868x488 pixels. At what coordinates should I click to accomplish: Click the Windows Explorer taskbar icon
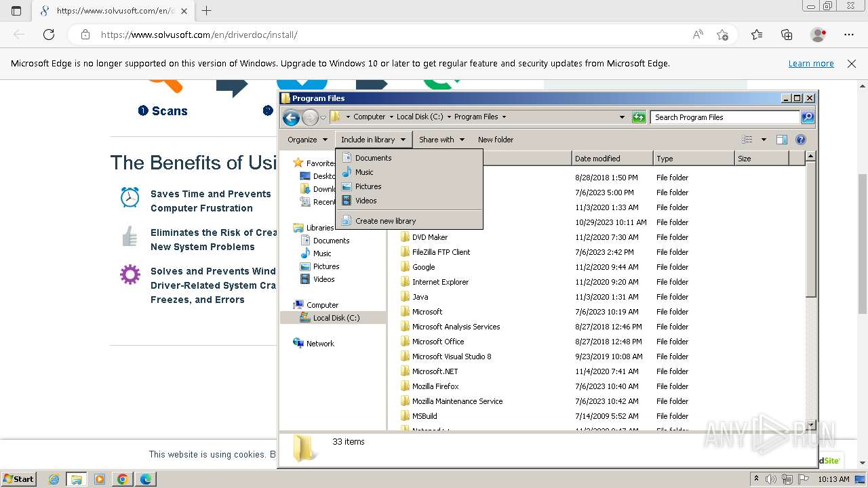(77, 479)
